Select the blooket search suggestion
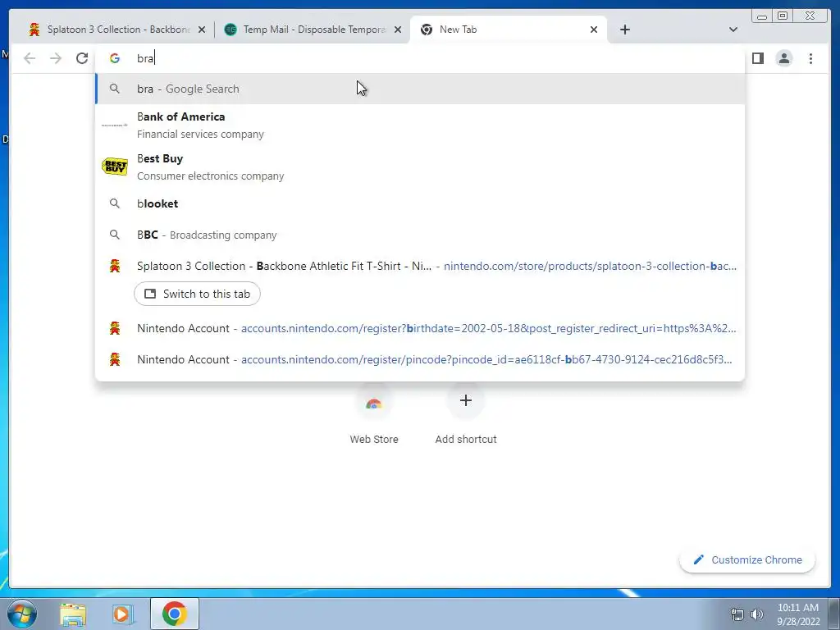 pyautogui.click(x=420, y=203)
